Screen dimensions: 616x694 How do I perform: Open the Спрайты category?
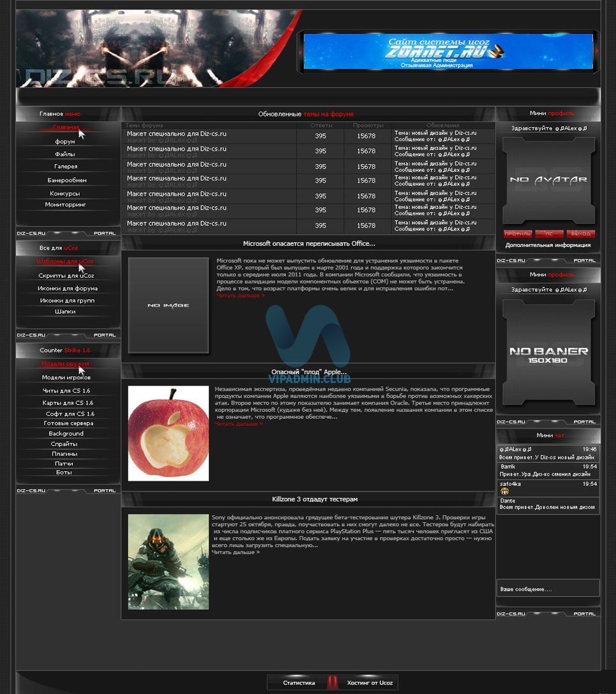point(64,444)
